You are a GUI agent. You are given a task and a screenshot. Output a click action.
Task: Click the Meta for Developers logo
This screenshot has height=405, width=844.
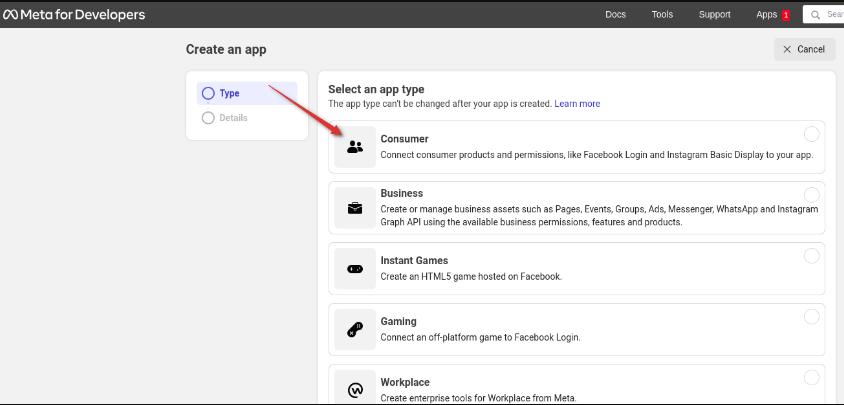click(74, 15)
